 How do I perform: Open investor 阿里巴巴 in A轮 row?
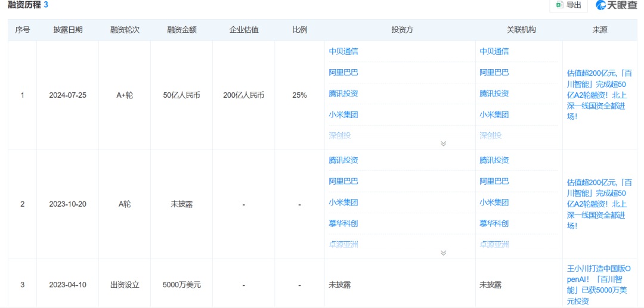click(x=343, y=181)
